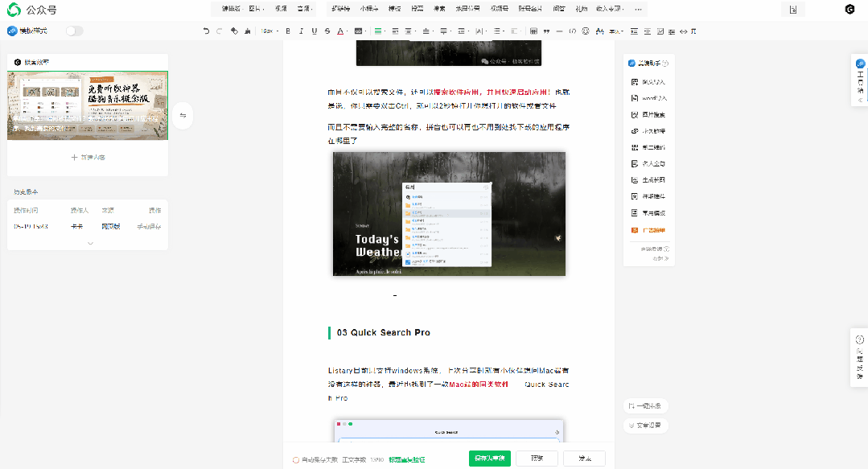Toggle the switch next to the mode label

click(x=74, y=31)
